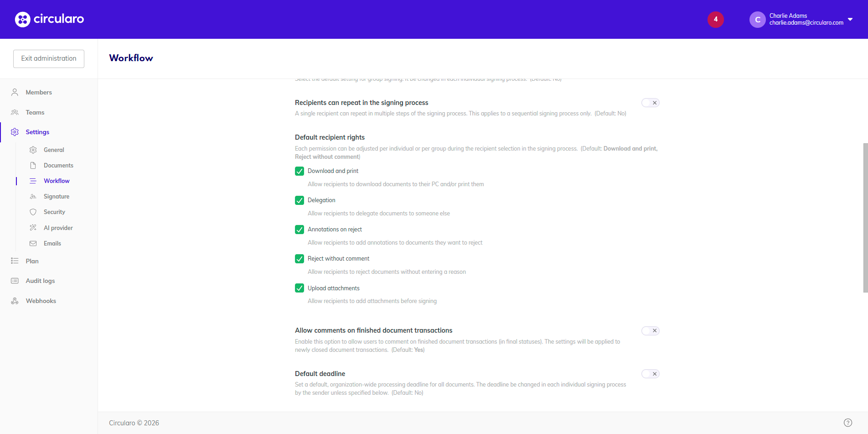Expand the Charlie Adams account dropdown arrow
Screen dimensions: 868x434
(850, 19)
